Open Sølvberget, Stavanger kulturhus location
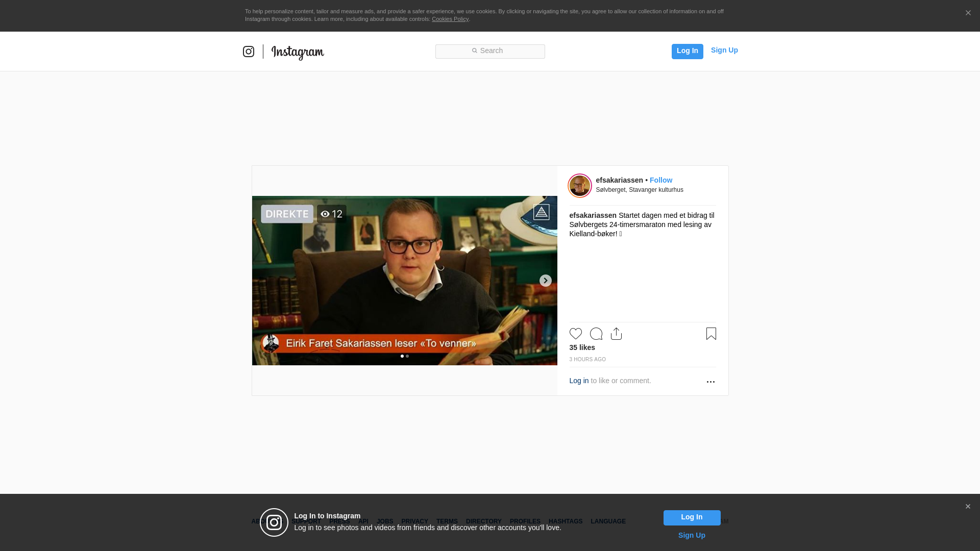The height and width of the screenshot is (551, 980). tap(640, 190)
